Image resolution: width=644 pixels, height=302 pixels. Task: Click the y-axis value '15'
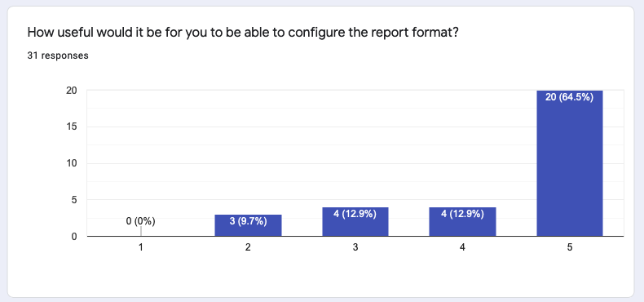tap(72, 127)
